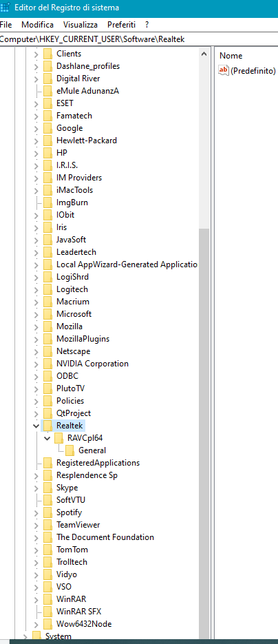Click the PlutoTV folder icon
Image resolution: width=278 pixels, height=644 pixels.
[x=48, y=388]
